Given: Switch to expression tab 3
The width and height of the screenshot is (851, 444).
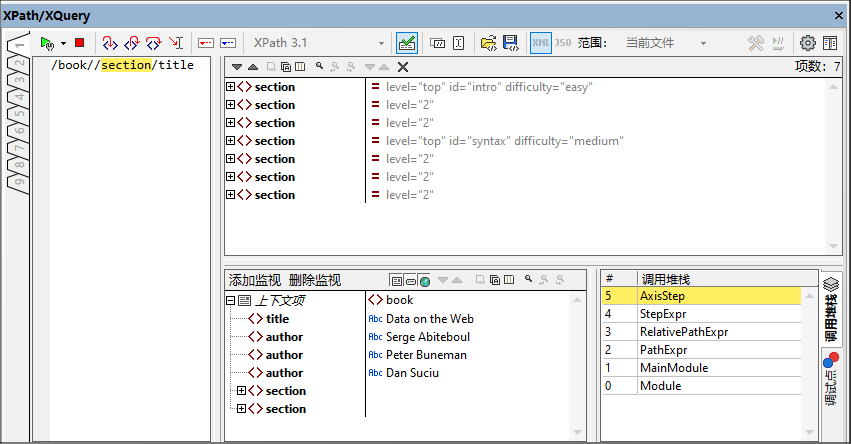Looking at the screenshot, I should [x=18, y=80].
